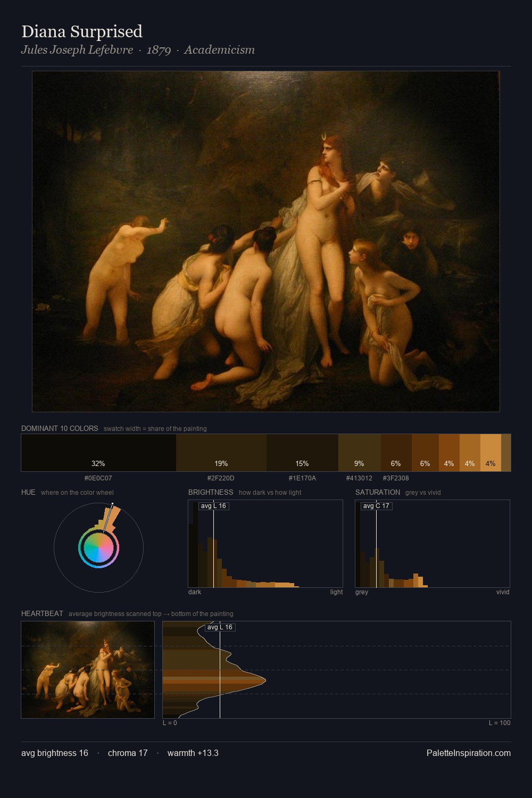Click the 32% swatch colored #0E0C07

pyautogui.click(x=98, y=453)
